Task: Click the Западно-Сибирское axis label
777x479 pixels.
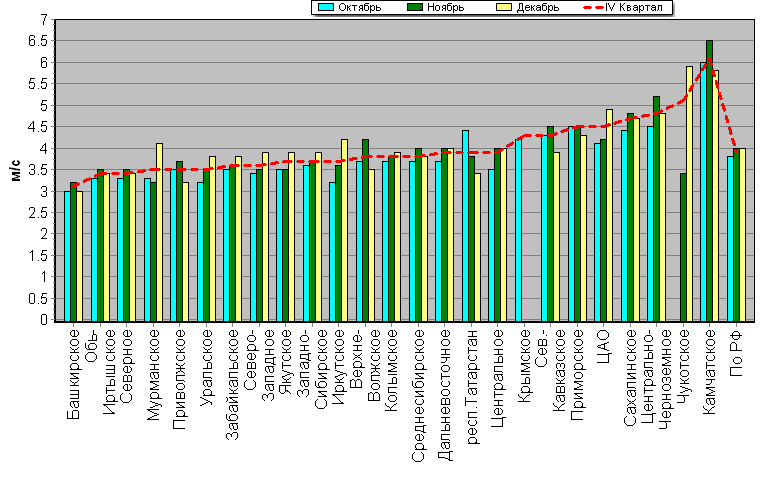Action: 312,369
